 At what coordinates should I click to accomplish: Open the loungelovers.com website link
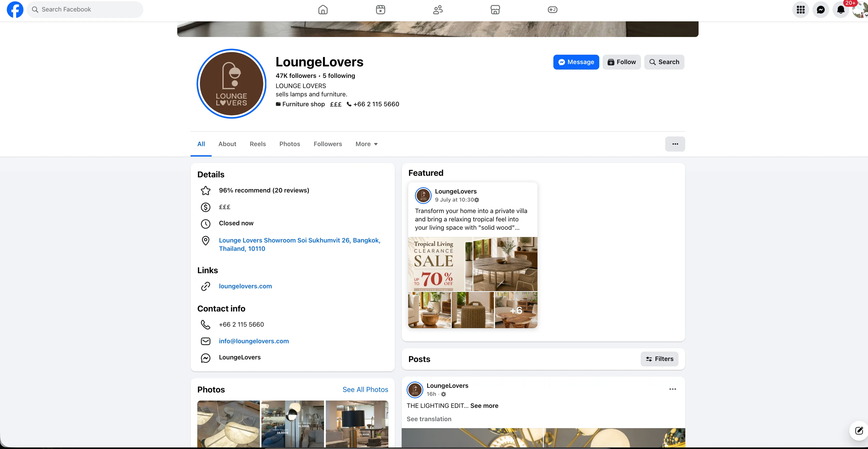(x=245, y=286)
